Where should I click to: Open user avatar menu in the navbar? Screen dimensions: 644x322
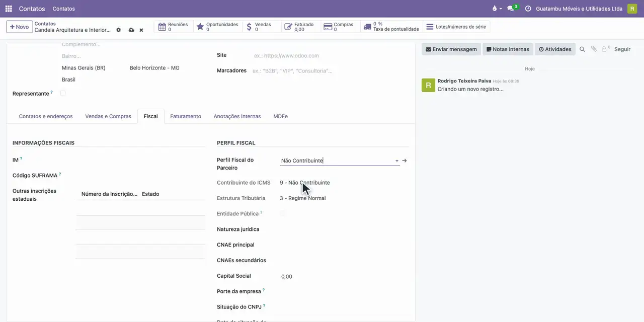[632, 9]
